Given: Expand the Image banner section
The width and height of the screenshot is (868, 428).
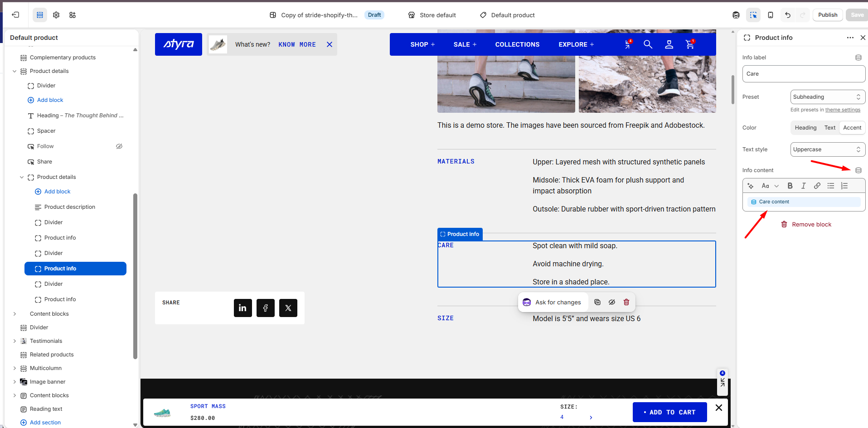Looking at the screenshot, I should point(15,382).
